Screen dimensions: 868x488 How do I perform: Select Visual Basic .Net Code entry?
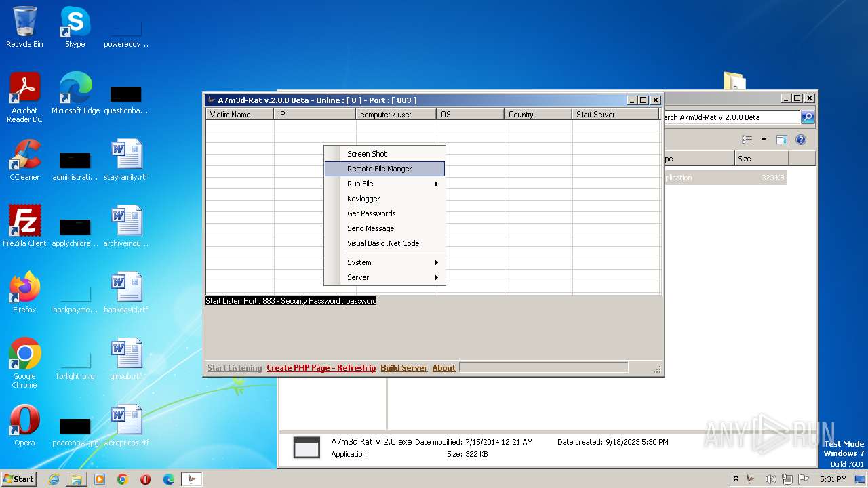tap(384, 243)
